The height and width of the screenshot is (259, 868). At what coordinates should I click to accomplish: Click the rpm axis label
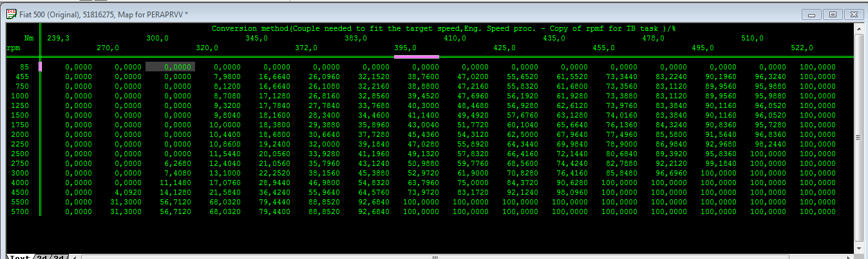click(14, 48)
